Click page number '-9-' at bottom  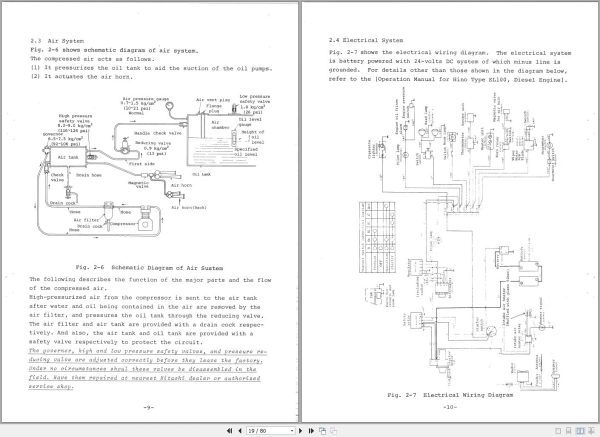(149, 408)
